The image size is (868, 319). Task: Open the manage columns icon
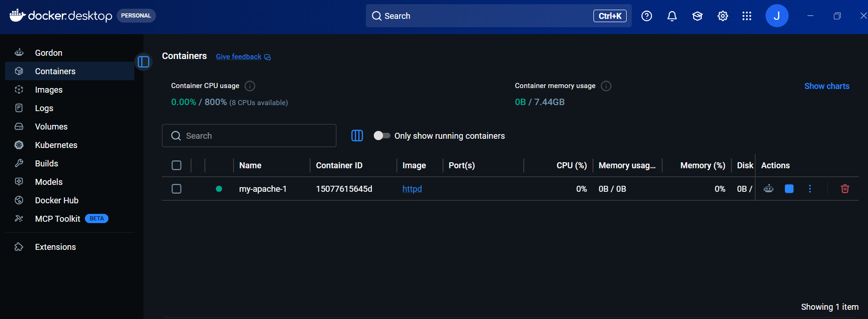click(x=357, y=136)
